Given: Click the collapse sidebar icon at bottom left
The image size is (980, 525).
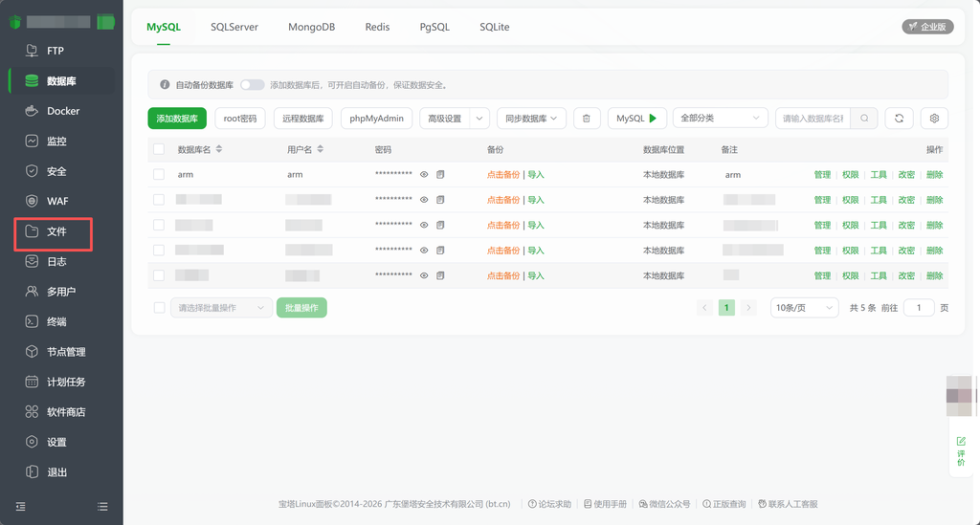Looking at the screenshot, I should (21, 506).
